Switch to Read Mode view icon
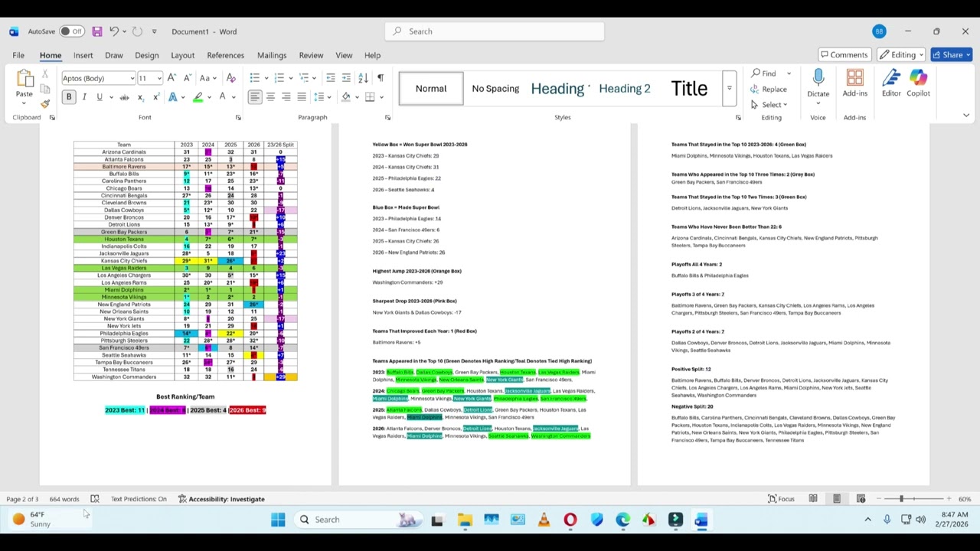This screenshot has height=551, width=980. 813,499
